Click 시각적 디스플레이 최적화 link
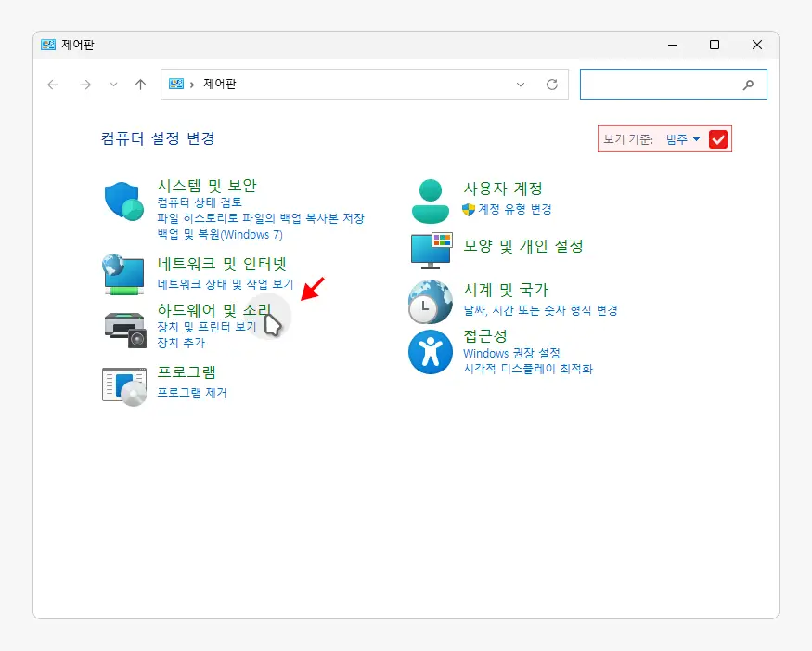Screen dimensions: 812x651 click(x=528, y=369)
